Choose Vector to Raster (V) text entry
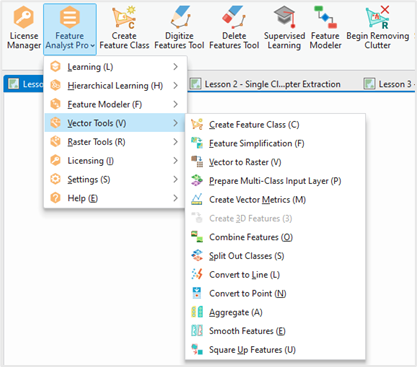This screenshot has height=367, width=417. point(245,162)
